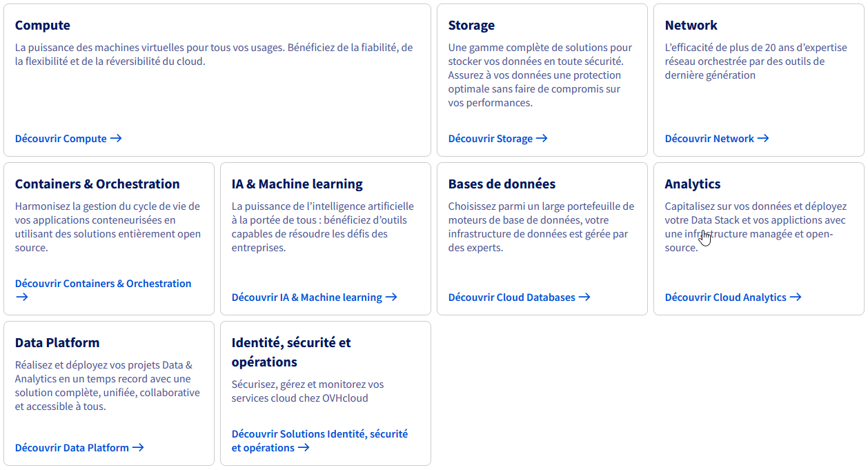
Task: Click the Storage card heading
Action: coord(471,25)
